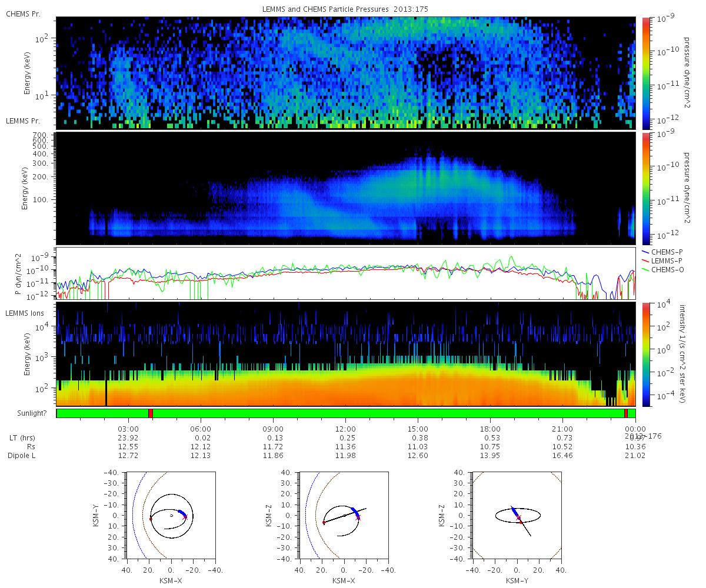Click the LT value 23.92
706x588 pixels.
pos(128,438)
